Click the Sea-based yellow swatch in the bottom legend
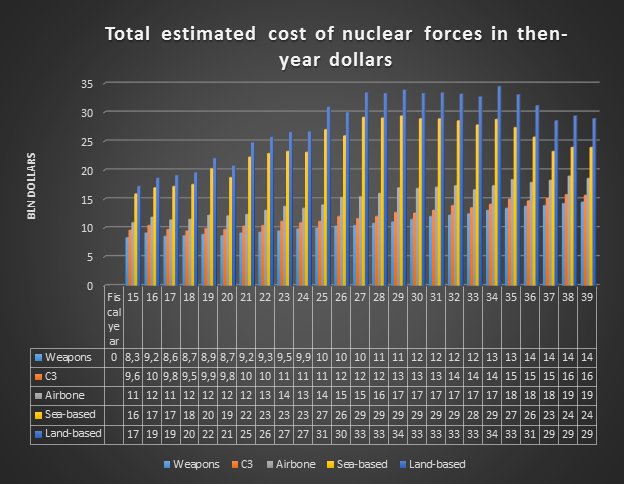624x484 pixels. pyautogui.click(x=330, y=464)
